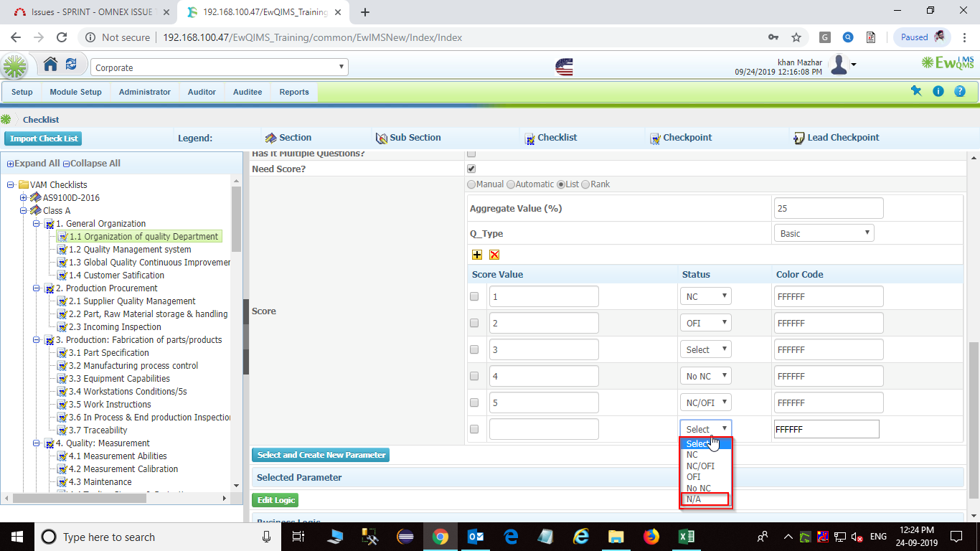Open the Status dropdown for score 3
Image resolution: width=980 pixels, height=551 pixels.
click(x=706, y=349)
